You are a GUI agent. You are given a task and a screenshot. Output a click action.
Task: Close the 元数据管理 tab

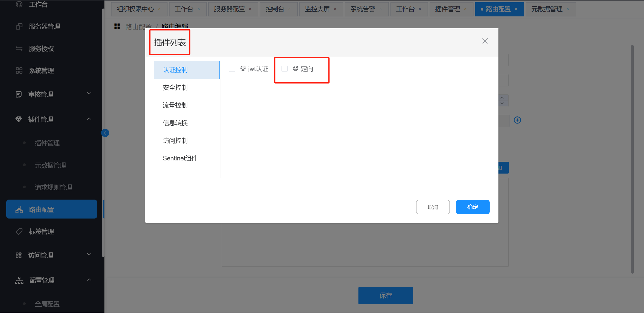point(568,9)
